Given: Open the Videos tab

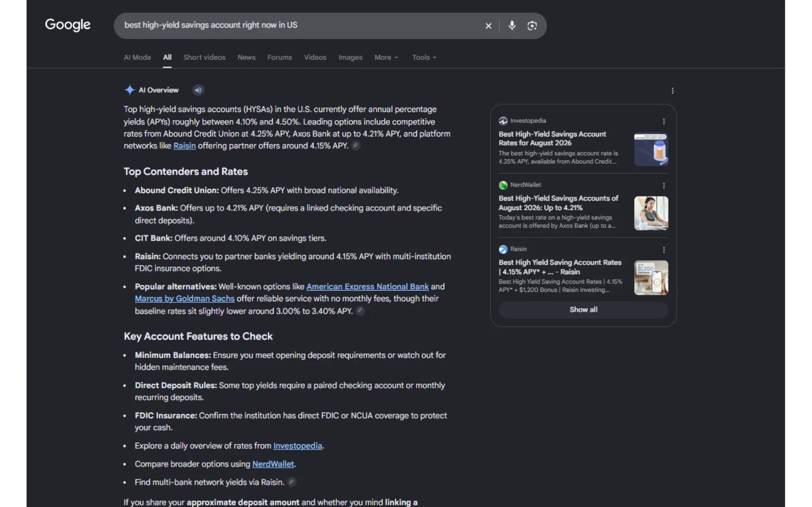Looking at the screenshot, I should pyautogui.click(x=315, y=57).
